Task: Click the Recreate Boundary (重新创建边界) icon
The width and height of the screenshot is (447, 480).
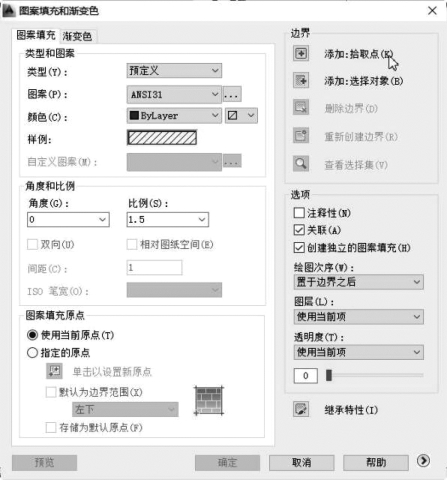Action: (301, 136)
